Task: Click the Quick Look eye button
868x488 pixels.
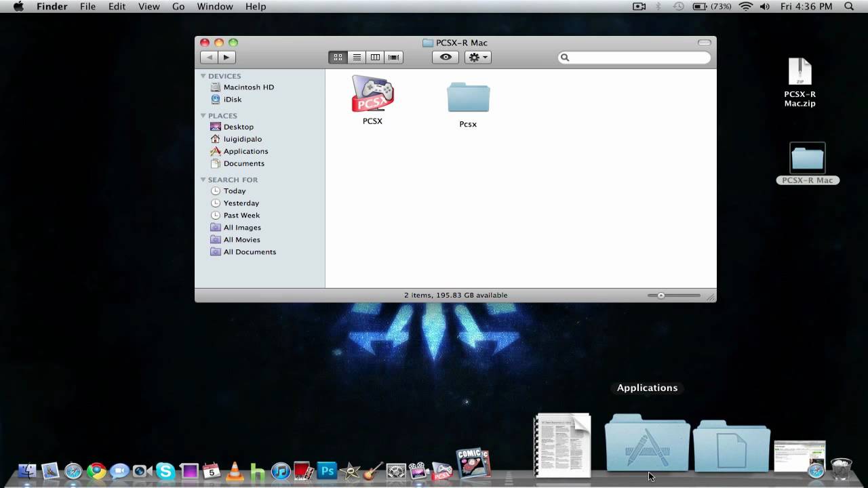Action: pos(446,58)
